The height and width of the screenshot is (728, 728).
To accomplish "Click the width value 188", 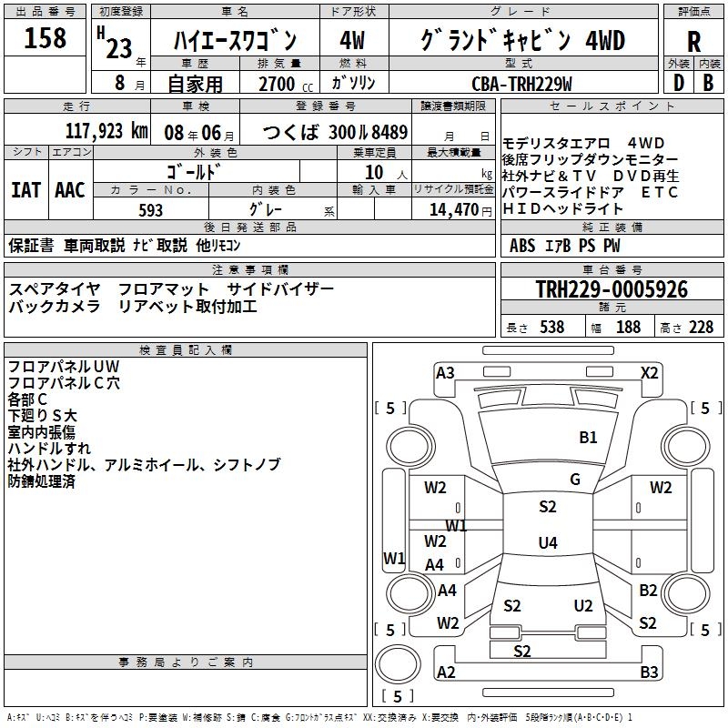I will (628, 327).
